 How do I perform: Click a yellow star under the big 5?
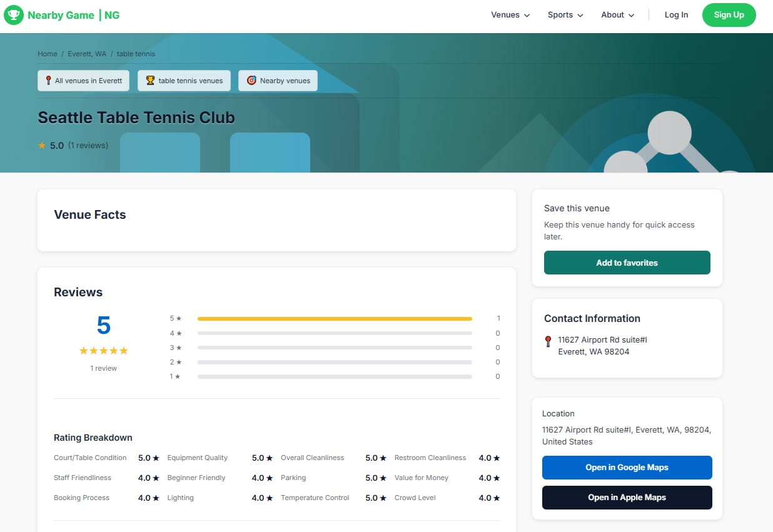[x=103, y=351]
